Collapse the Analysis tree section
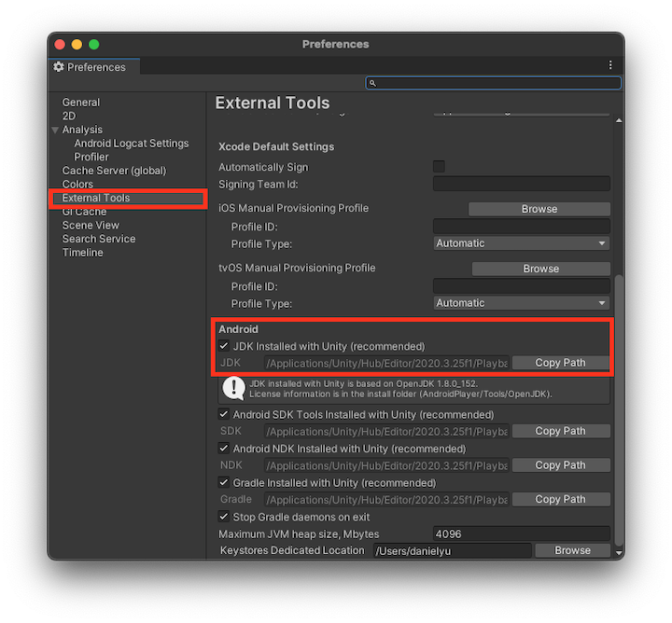 coord(55,131)
